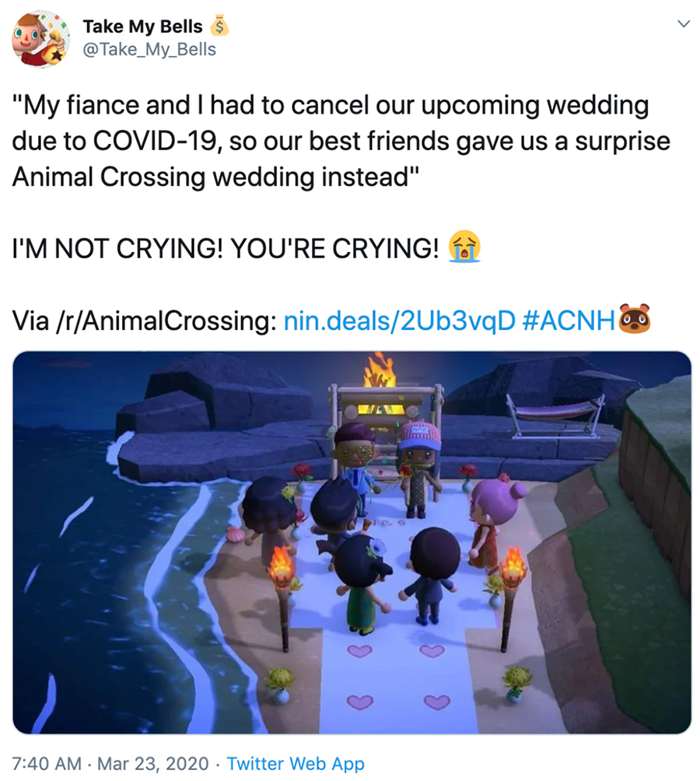Click the left flaming tiki torch
This screenshot has width=700, height=781.
pyautogui.click(x=282, y=597)
